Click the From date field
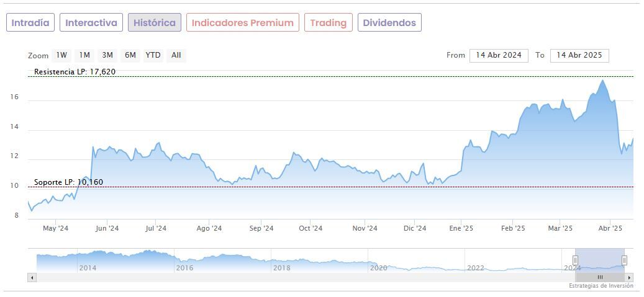Image resolution: width=644 pixels, height=297 pixels. point(499,55)
